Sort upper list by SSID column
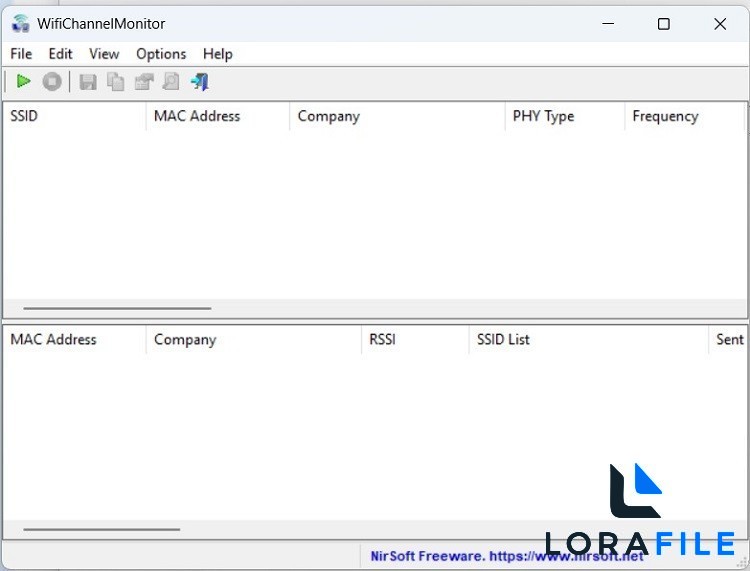 click(x=74, y=116)
